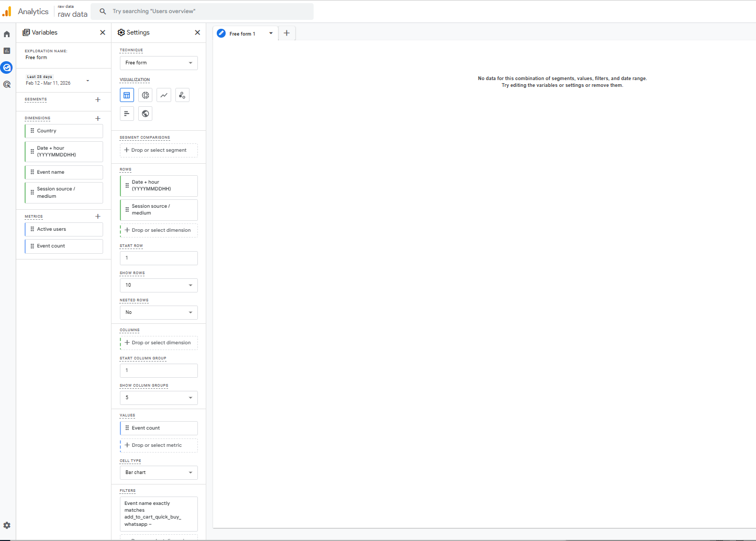
Task: Select the Table visualization icon
Action: (x=127, y=95)
